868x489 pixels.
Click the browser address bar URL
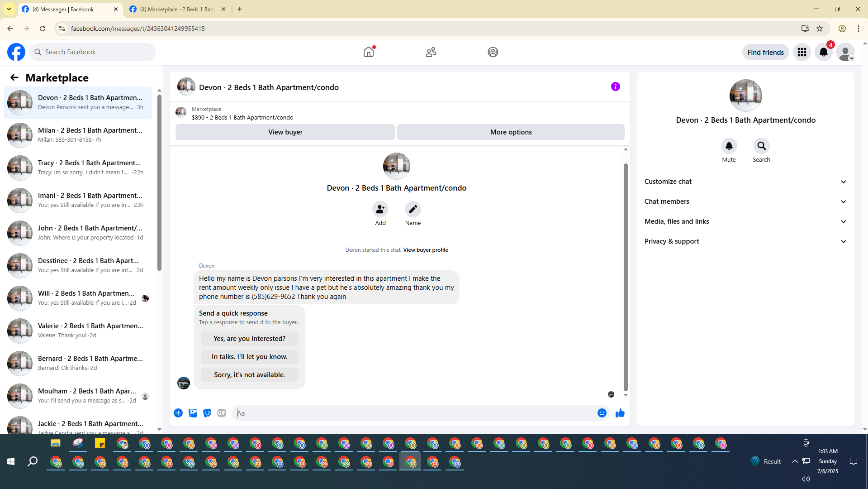(138, 29)
